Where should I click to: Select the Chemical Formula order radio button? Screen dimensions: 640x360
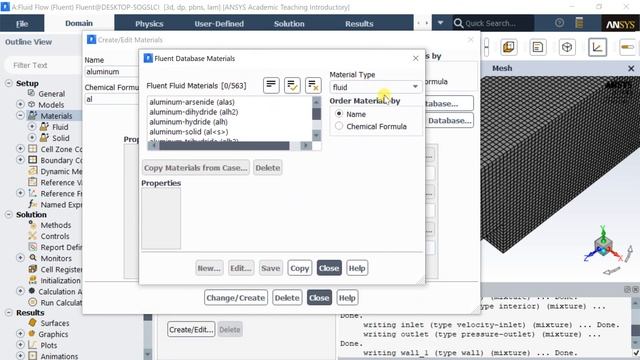pos(339,126)
